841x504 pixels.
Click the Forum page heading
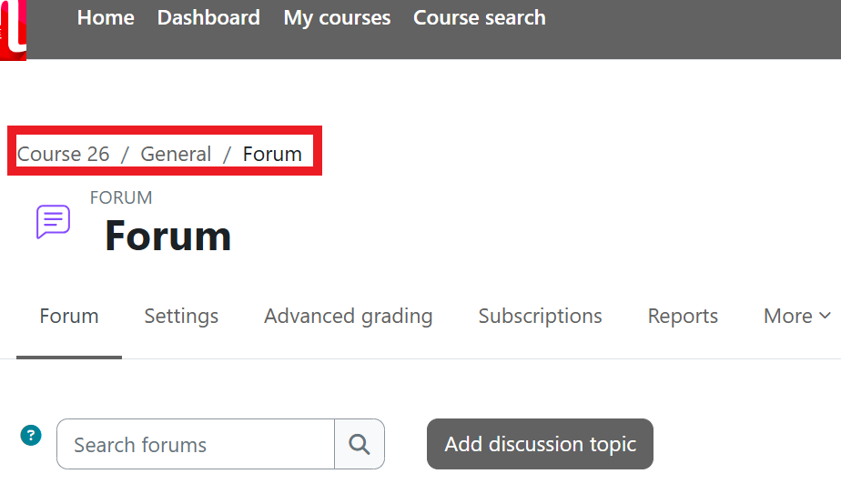pyautogui.click(x=168, y=236)
